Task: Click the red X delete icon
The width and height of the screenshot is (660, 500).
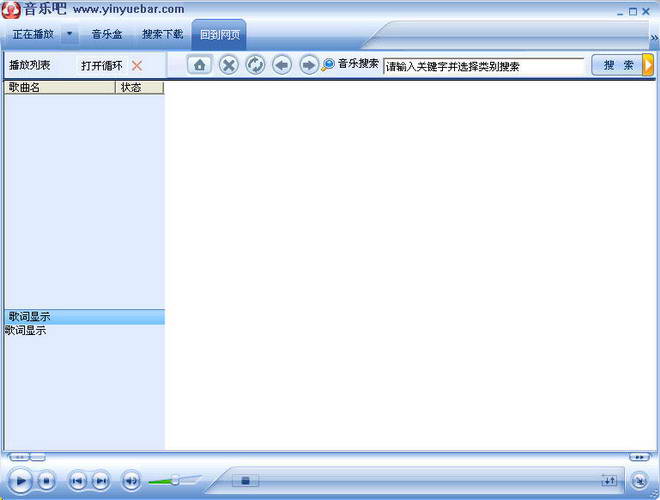Action: [137, 65]
